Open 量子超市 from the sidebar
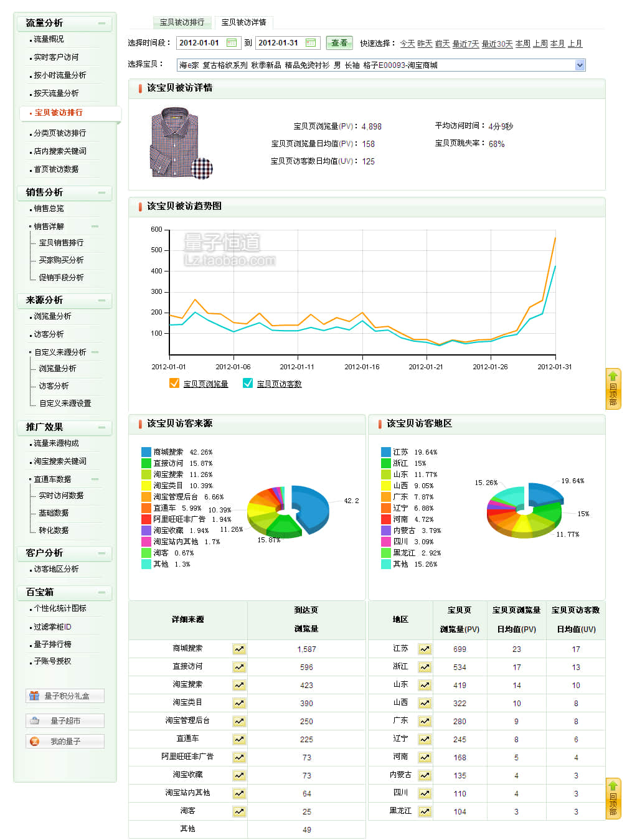Screen dimensions: 627x840 64,720
